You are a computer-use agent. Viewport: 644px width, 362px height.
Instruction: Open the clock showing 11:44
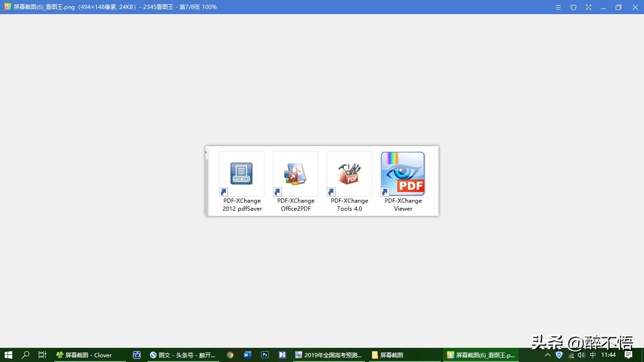point(609,355)
